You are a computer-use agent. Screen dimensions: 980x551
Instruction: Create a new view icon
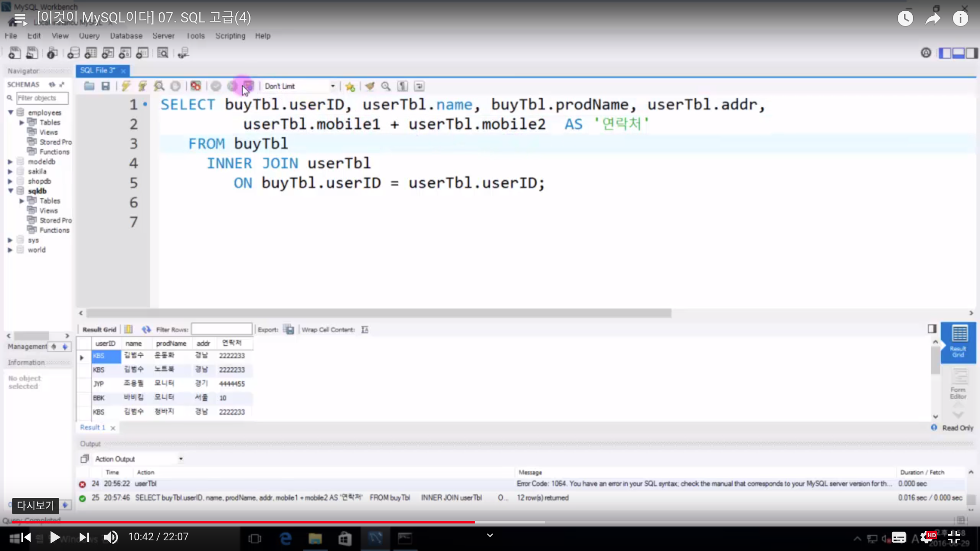(108, 53)
